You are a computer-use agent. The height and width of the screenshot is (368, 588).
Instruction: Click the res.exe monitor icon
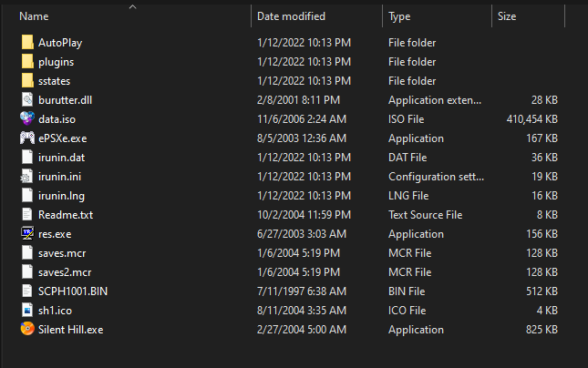pos(27,233)
